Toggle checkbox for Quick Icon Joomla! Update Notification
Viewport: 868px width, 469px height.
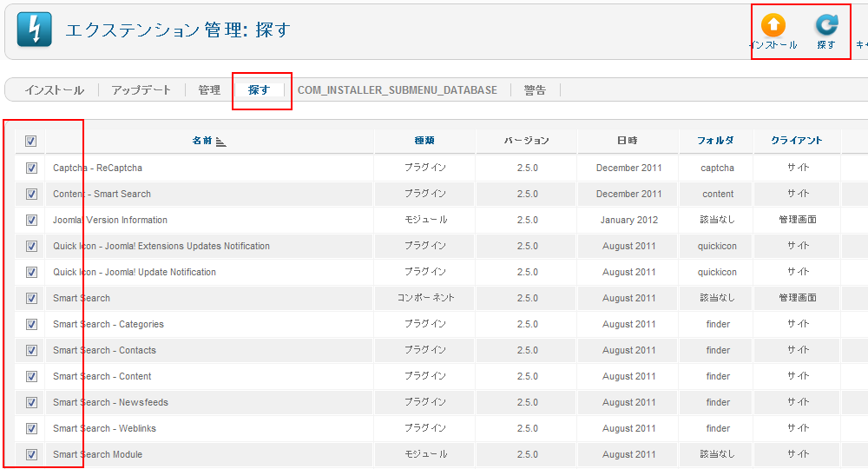click(x=31, y=272)
